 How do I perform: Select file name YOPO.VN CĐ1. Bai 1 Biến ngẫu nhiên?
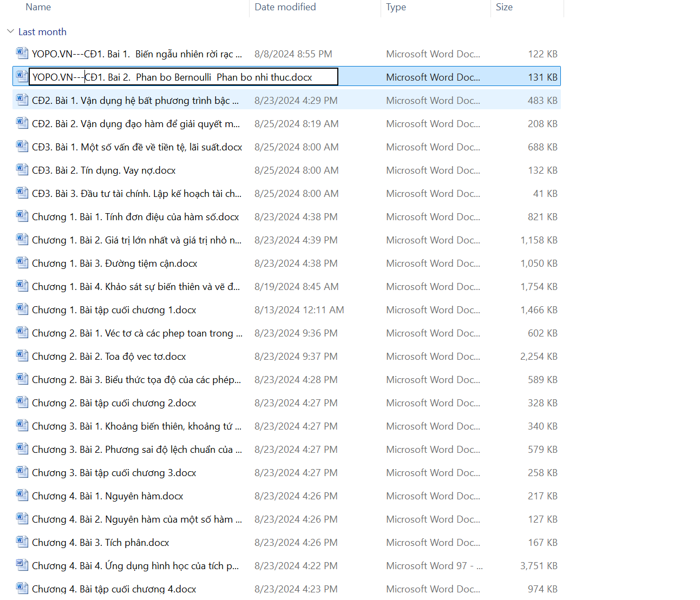click(137, 54)
